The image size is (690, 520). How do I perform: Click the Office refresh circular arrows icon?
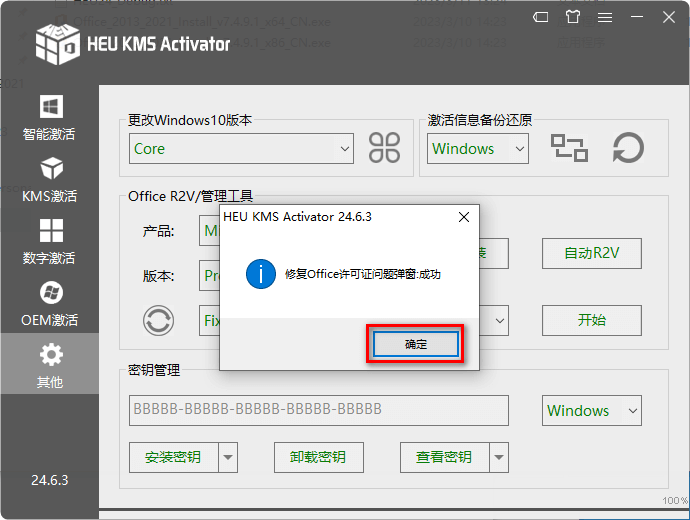(158, 320)
